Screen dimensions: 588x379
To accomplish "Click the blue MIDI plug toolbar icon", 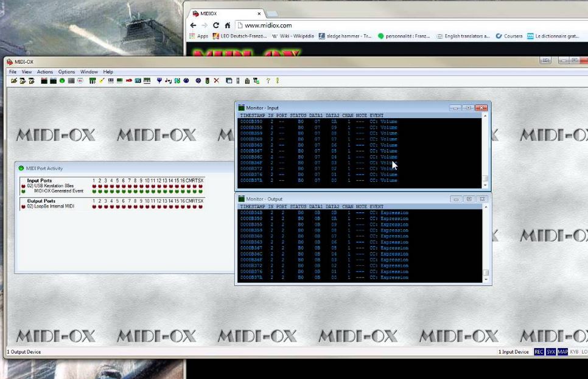I will pyautogui.click(x=159, y=80).
